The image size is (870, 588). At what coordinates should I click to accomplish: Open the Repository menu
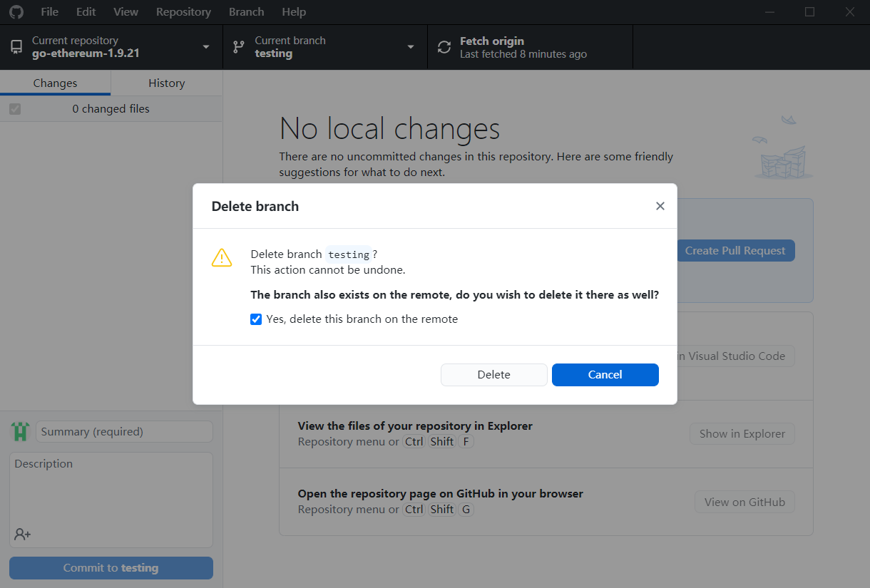tap(183, 12)
